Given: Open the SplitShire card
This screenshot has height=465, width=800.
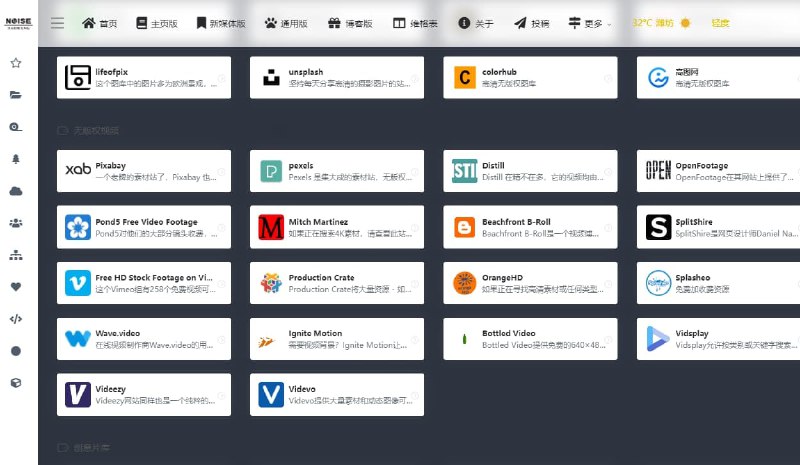Looking at the screenshot, I should click(x=718, y=227).
